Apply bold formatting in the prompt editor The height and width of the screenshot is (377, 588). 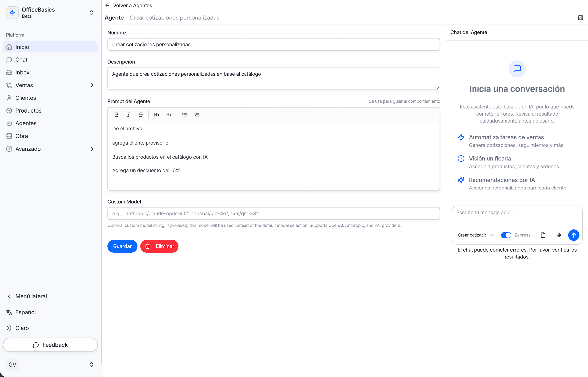click(x=116, y=115)
